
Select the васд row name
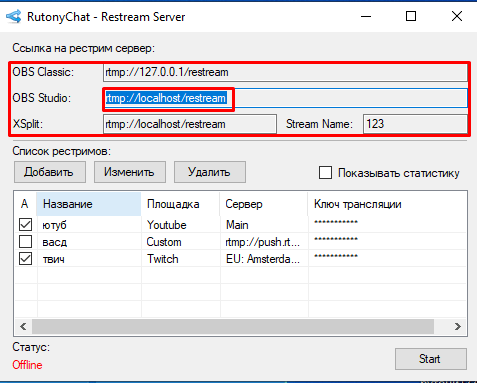click(x=55, y=242)
